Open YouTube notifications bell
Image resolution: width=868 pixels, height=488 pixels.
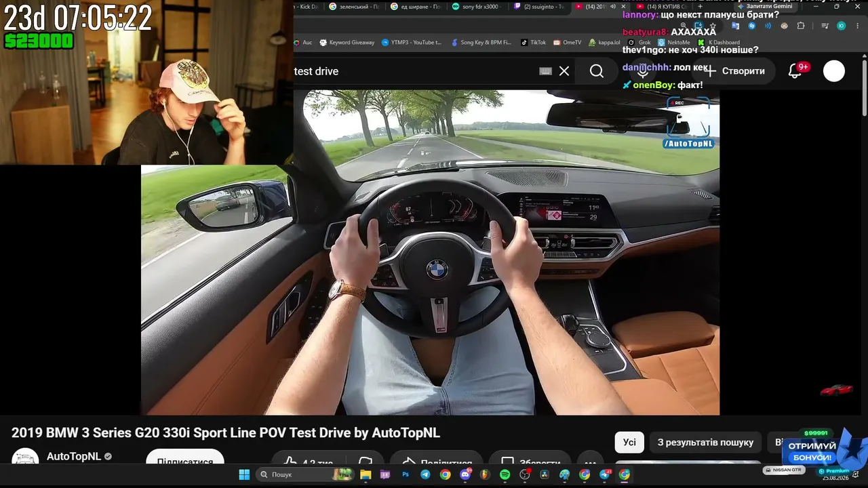[x=795, y=70]
